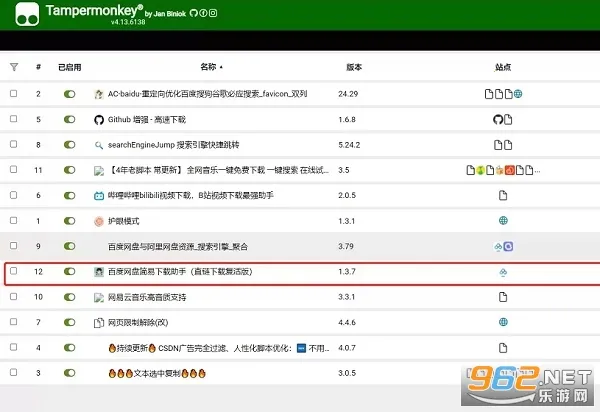Click the Bilibili script icon
The width and height of the screenshot is (600, 412).
99,195
